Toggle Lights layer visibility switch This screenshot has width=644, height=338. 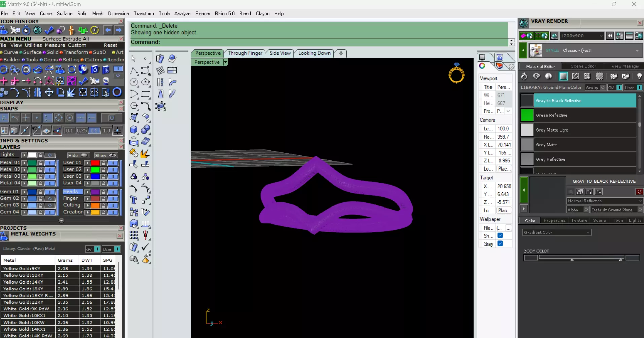pyautogui.click(x=50, y=155)
